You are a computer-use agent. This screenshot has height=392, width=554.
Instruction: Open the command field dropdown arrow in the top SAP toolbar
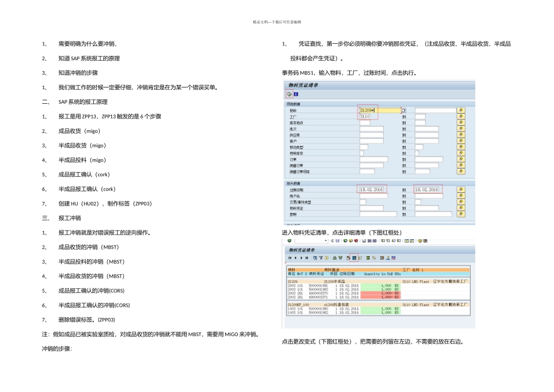(x=326, y=241)
